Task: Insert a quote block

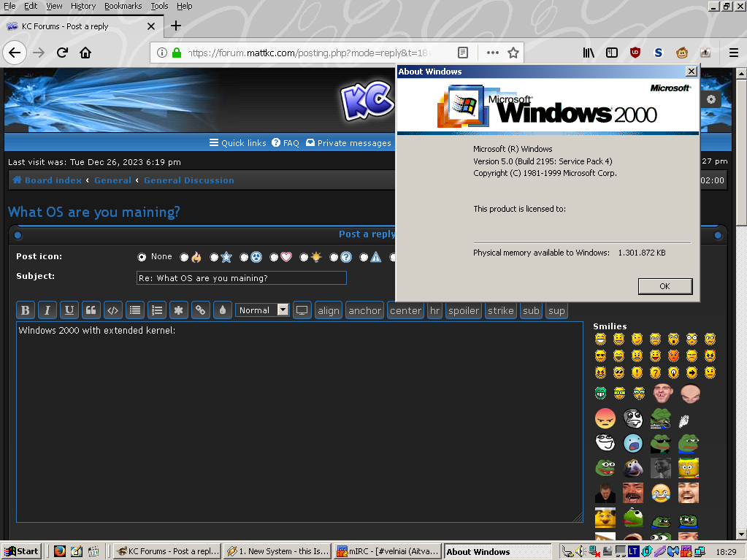Action: click(91, 310)
